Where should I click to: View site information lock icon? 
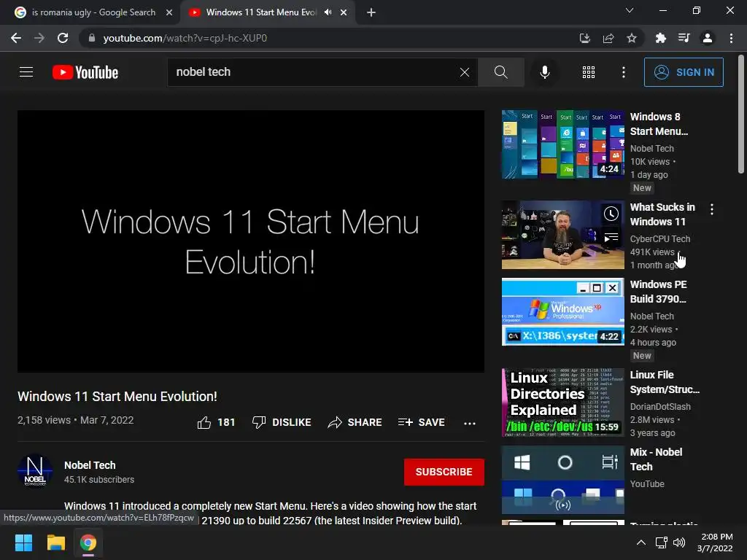[92, 38]
